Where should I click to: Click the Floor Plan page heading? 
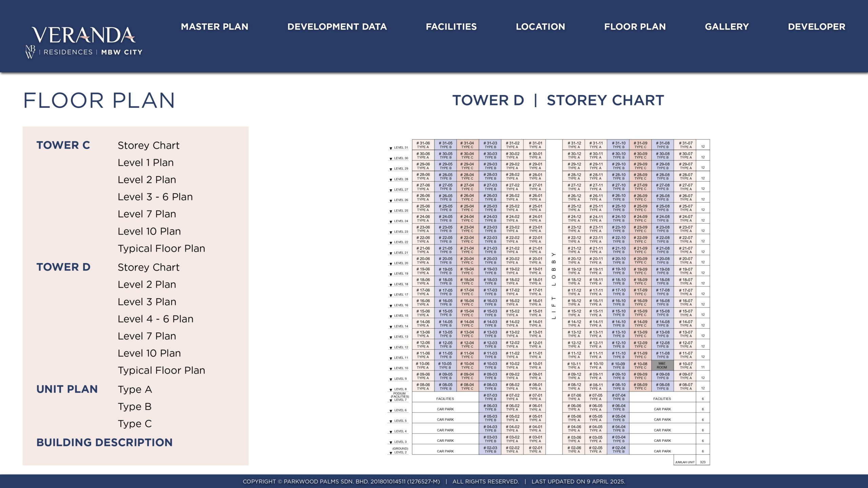point(99,101)
